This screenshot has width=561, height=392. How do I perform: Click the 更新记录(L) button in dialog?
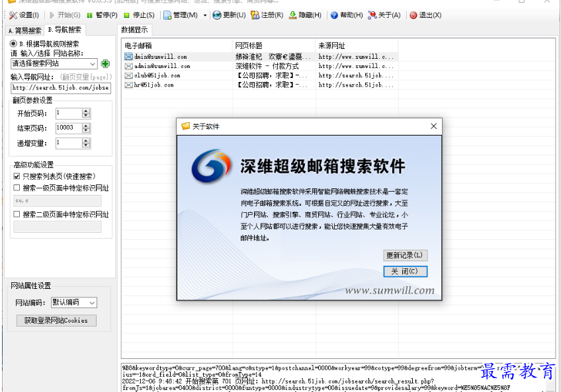point(405,255)
